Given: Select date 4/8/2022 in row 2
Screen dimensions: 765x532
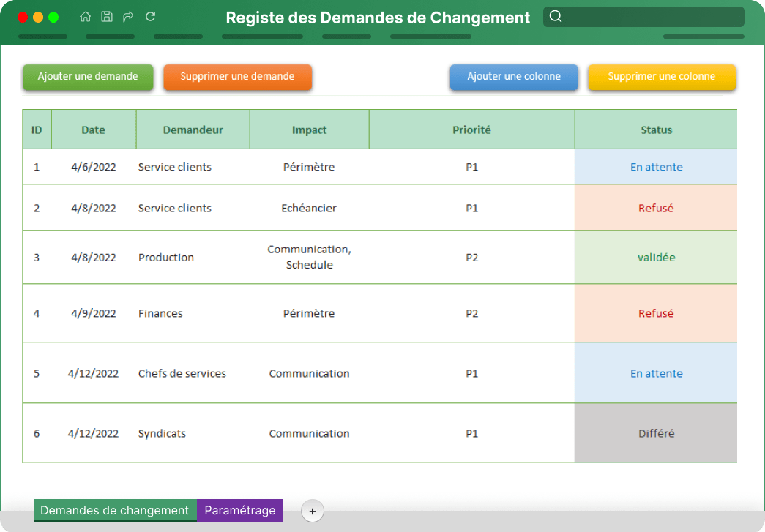Looking at the screenshot, I should [94, 208].
